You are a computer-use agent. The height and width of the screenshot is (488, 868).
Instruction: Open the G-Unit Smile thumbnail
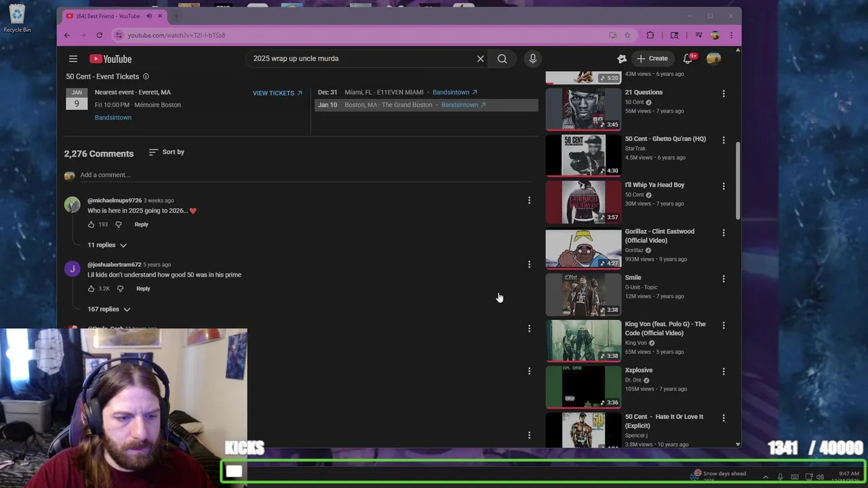[583, 294]
